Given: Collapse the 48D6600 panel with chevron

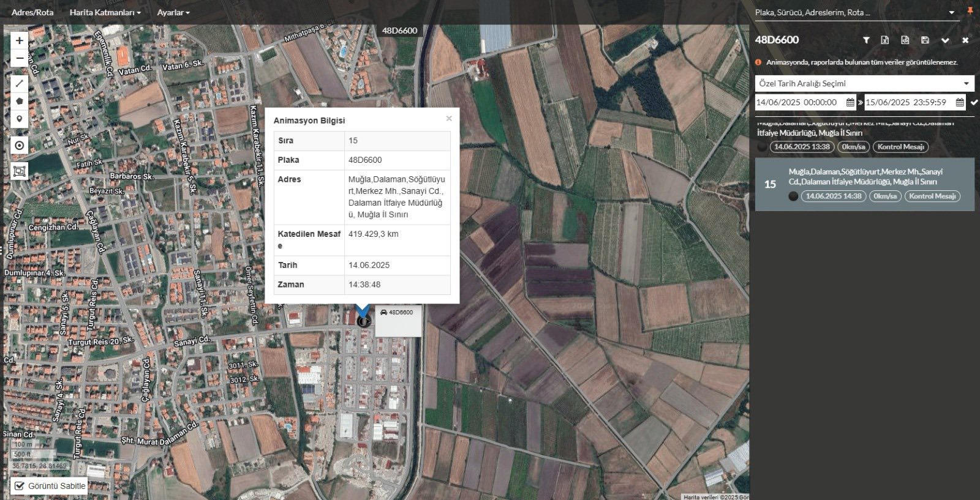Looking at the screenshot, I should click(x=945, y=40).
